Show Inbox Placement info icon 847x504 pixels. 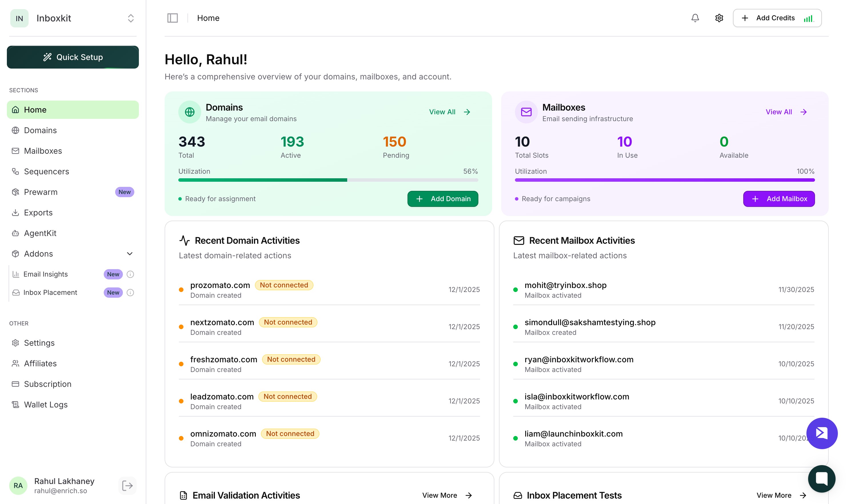point(130,292)
